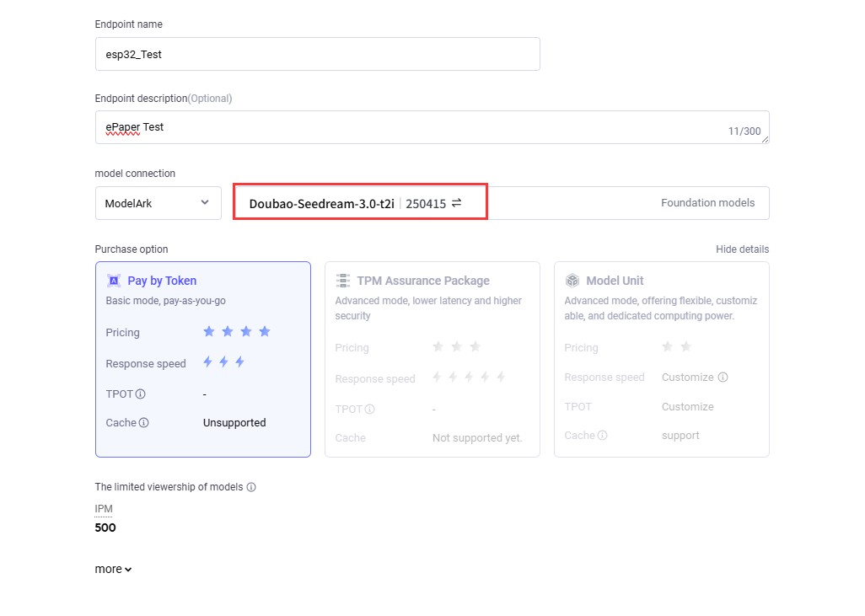Click the Pay by Token card icon
This screenshot has width=865, height=616.
114,281
